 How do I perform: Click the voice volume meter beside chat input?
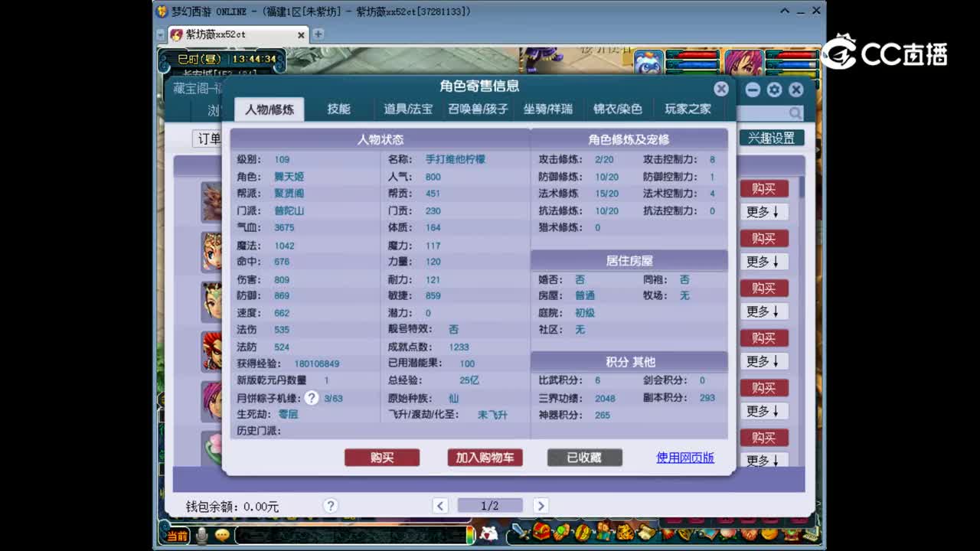(470, 535)
